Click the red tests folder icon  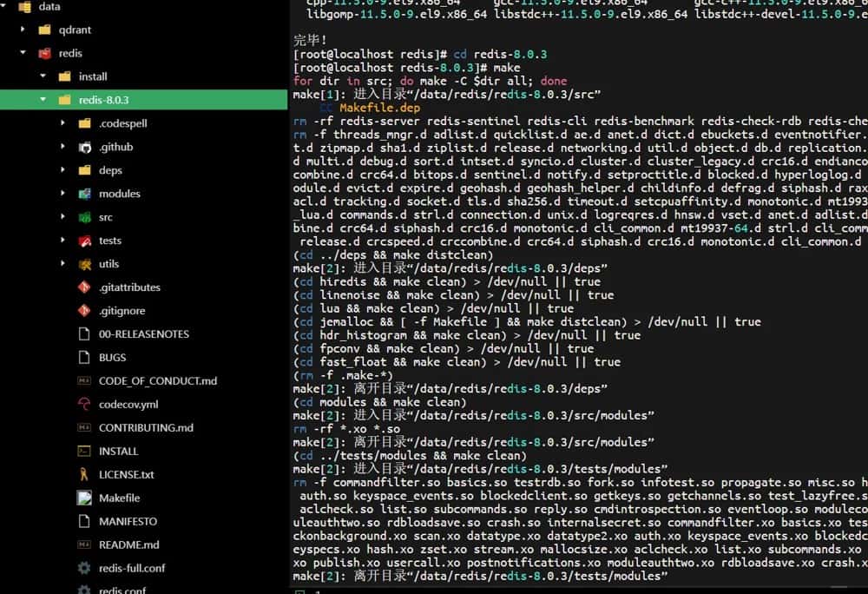(85, 241)
